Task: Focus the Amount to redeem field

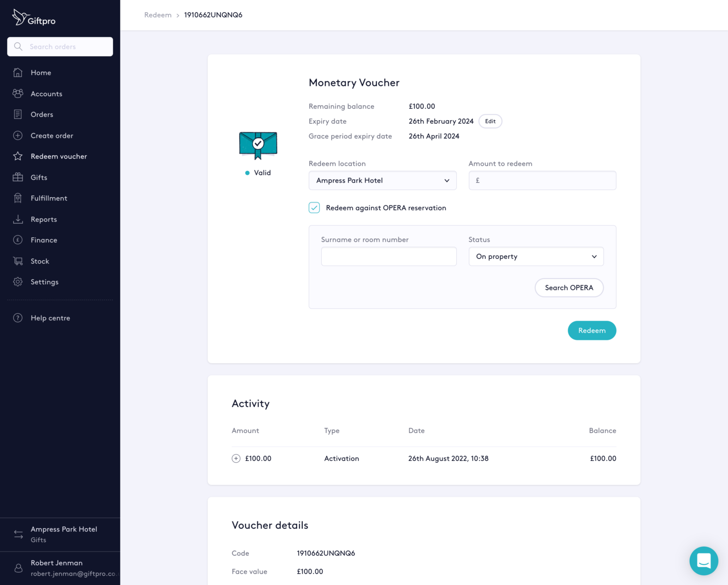Action: coord(542,181)
